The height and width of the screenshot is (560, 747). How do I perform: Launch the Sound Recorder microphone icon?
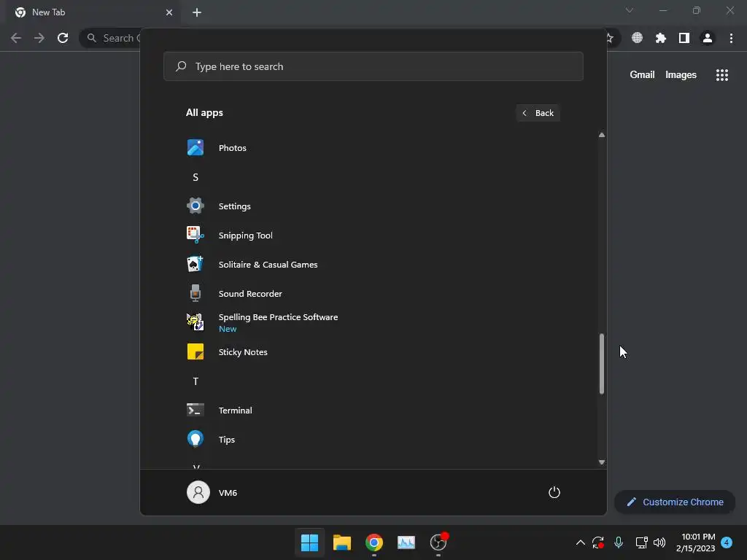[x=196, y=293]
